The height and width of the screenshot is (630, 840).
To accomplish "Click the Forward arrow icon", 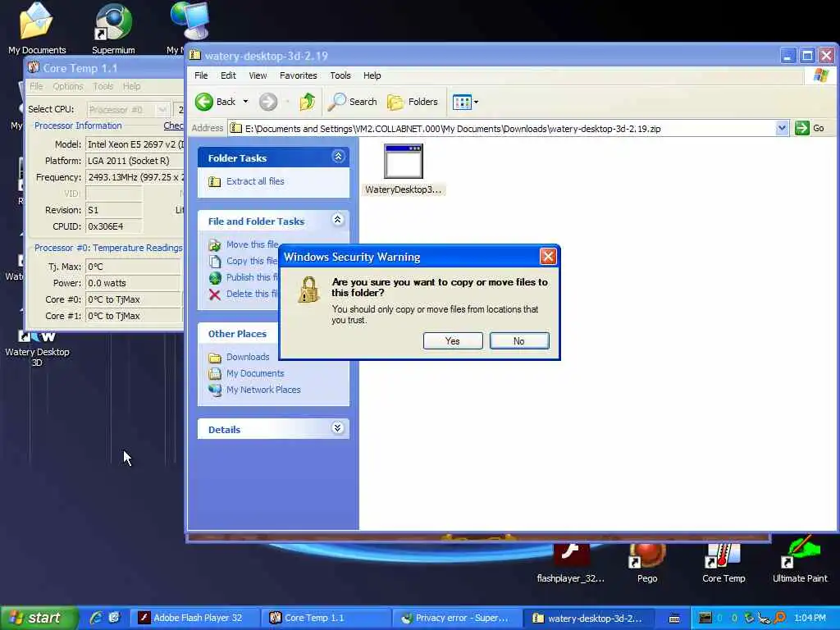I will 268,102.
